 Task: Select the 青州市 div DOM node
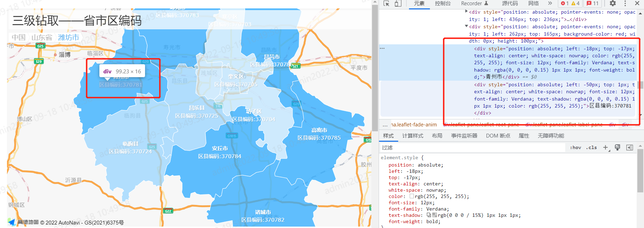click(554, 63)
